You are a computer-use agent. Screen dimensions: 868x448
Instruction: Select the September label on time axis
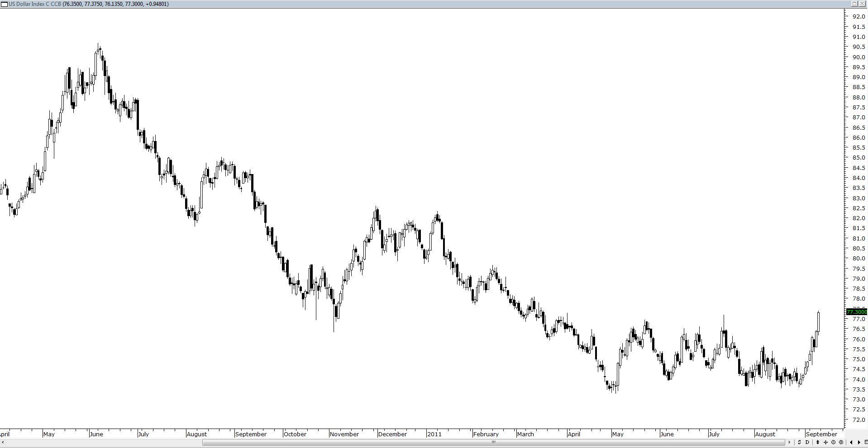(821, 434)
